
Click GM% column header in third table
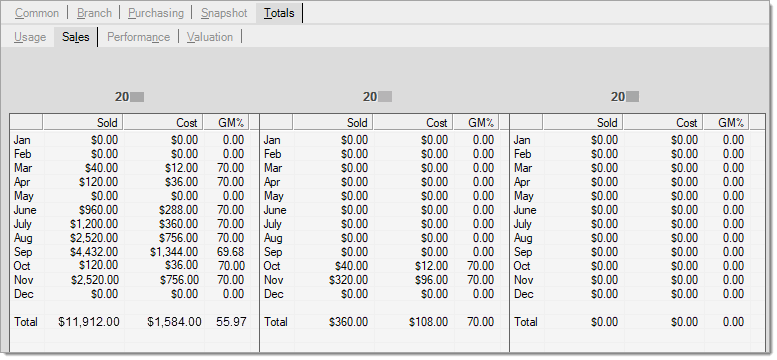(x=726, y=122)
